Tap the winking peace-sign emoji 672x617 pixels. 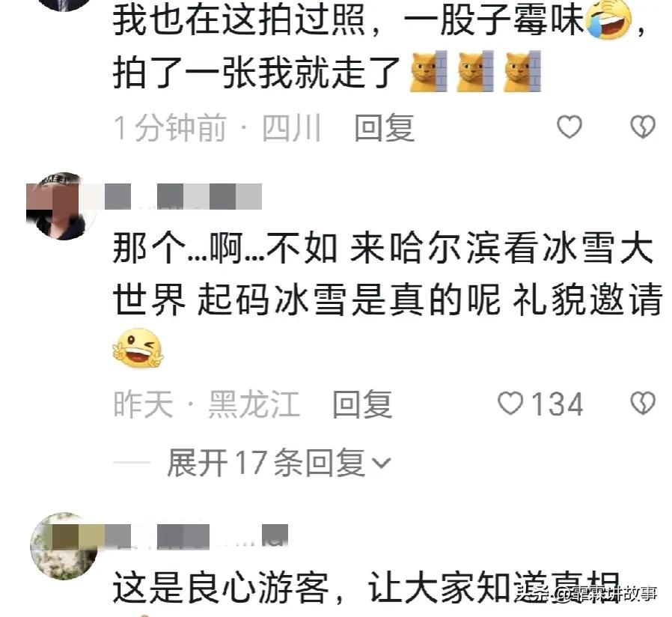click(138, 349)
